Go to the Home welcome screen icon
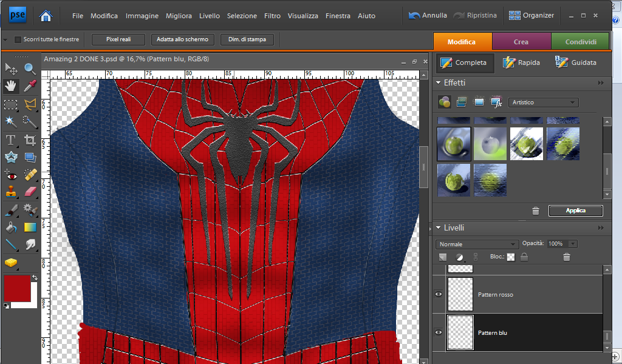622x364 pixels. tap(46, 16)
